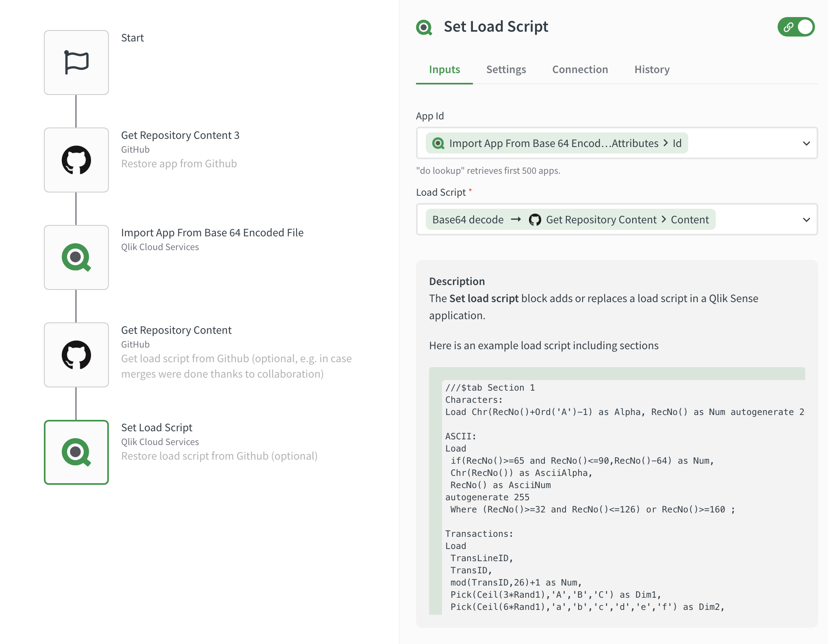The width and height of the screenshot is (828, 644).
Task: Expand the App Id dropdown arrow
Action: pos(806,143)
